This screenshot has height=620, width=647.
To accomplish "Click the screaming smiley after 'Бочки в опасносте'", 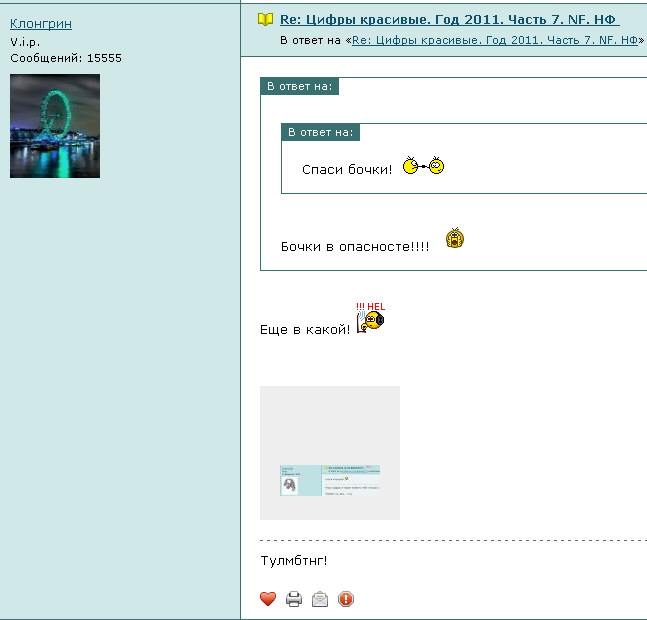I will [x=455, y=238].
